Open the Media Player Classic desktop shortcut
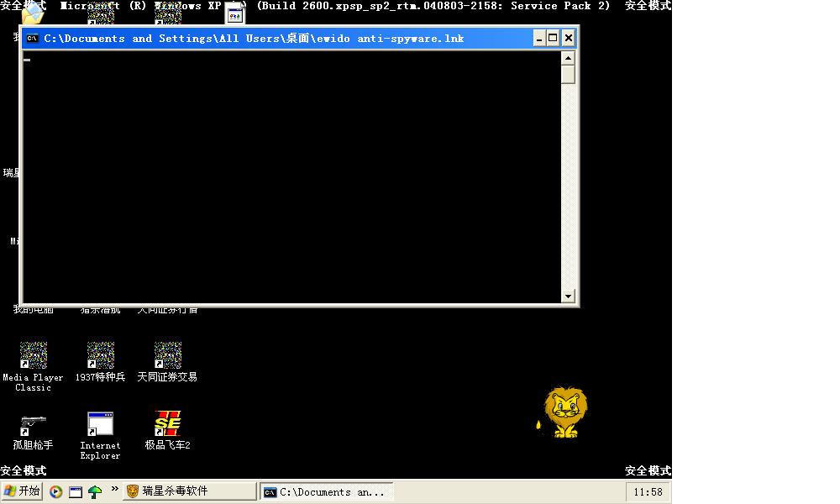Image resolution: width=840 pixels, height=504 pixels. (x=34, y=367)
